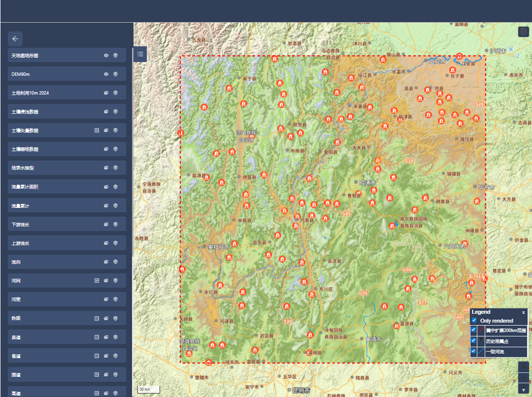Toggle the layer list panel icon

point(140,54)
